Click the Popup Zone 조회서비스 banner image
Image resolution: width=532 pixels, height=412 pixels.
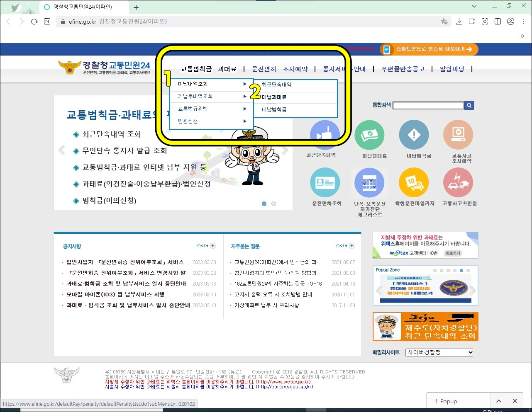click(425, 288)
